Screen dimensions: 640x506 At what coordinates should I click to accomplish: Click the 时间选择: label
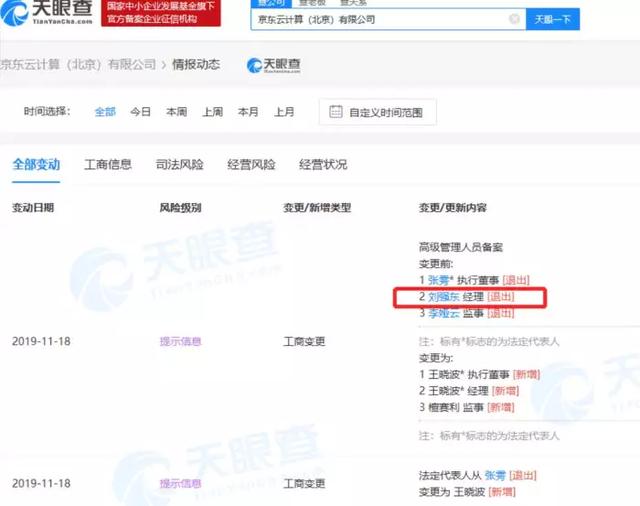[x=47, y=111]
